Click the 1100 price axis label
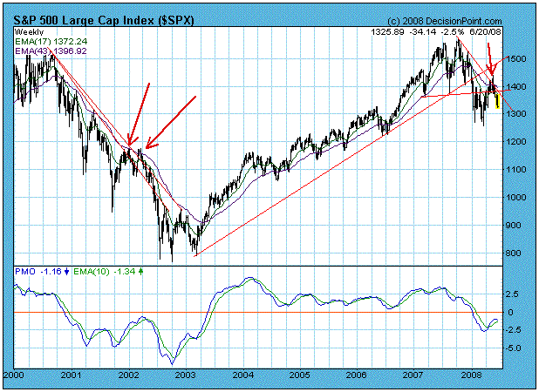This screenshot has height=392, width=539. coord(516,170)
